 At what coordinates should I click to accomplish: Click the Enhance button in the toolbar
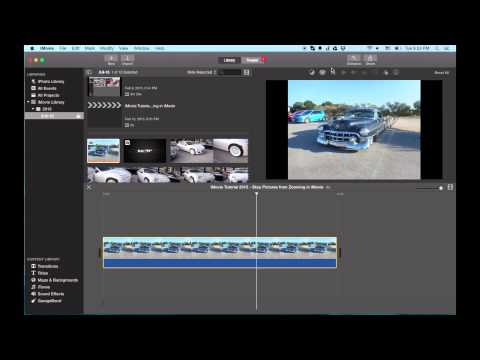354,60
